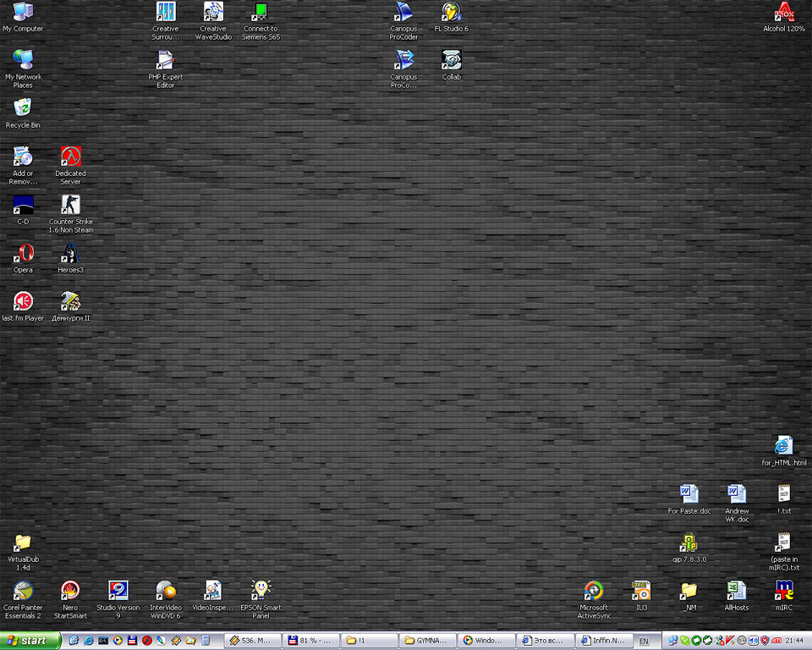Image resolution: width=812 pixels, height=650 pixels.
Task: Launch Windows Media Player from Quick Launch
Action: point(118,641)
